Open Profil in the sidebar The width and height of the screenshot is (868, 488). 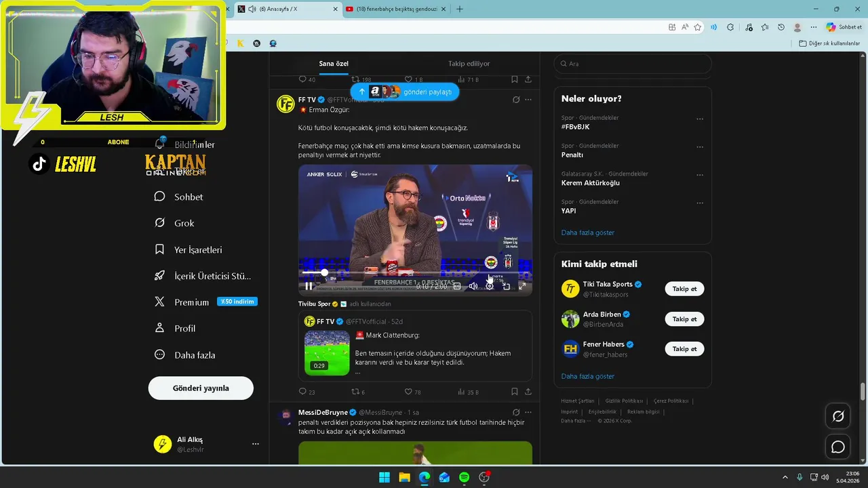coord(175,328)
